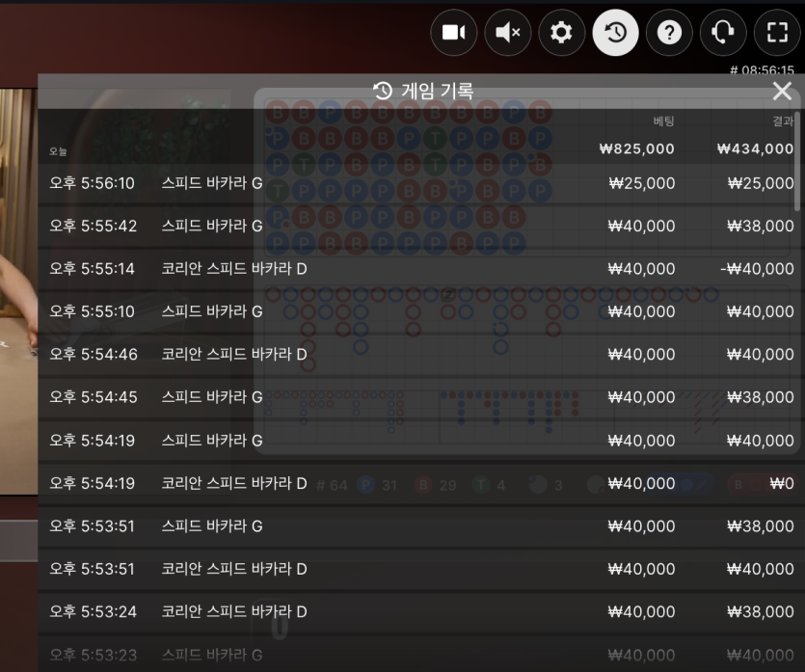Open live support headset icon
805x672 pixels.
point(723,33)
